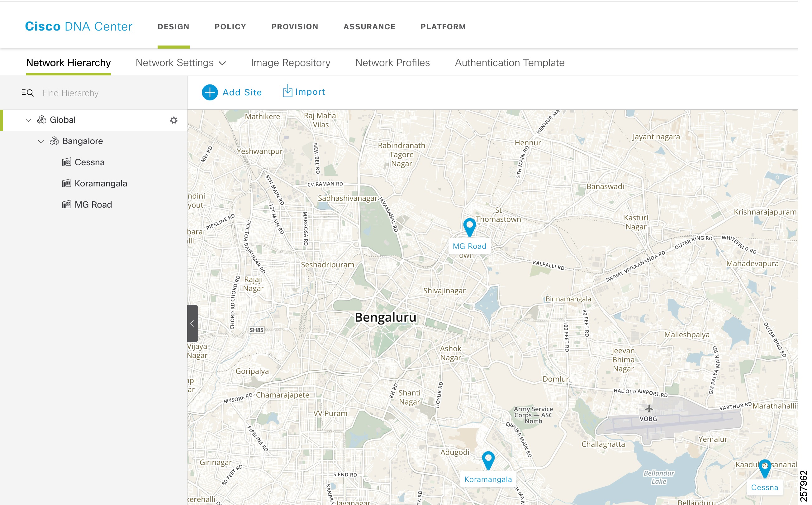Select MG Road in the hierarchy tree
This screenshot has width=812, height=505.
[93, 205]
